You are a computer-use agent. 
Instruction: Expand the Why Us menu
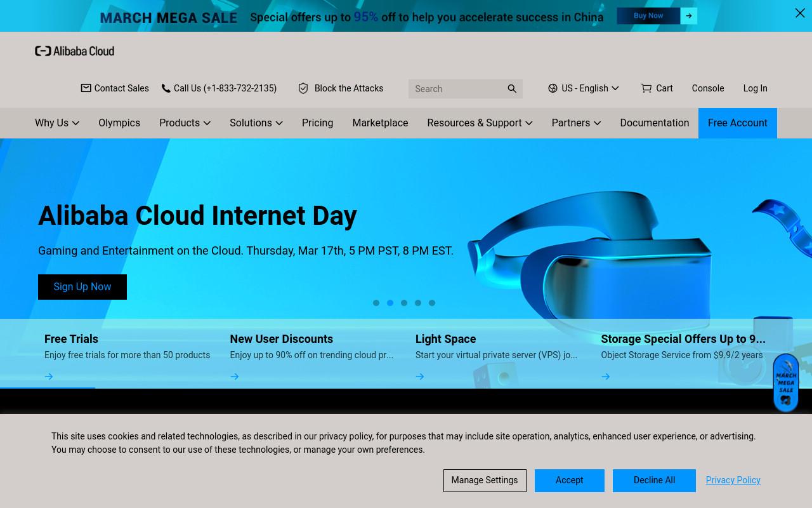click(57, 123)
